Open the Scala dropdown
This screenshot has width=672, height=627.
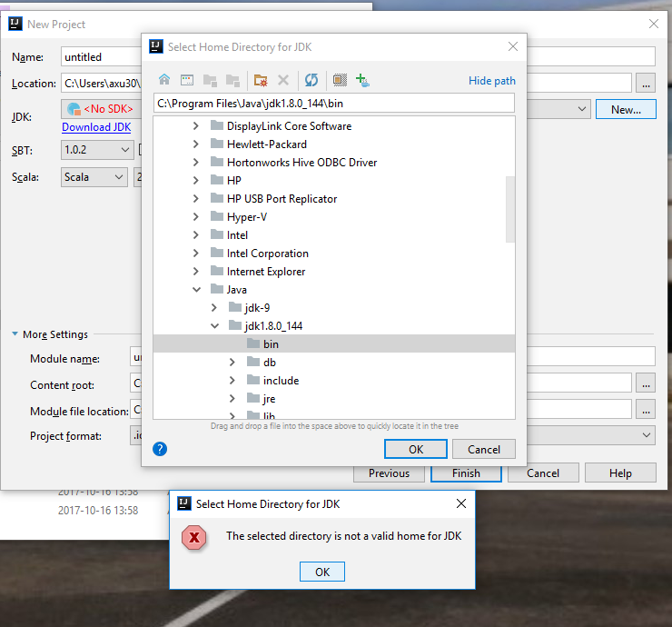coord(94,177)
